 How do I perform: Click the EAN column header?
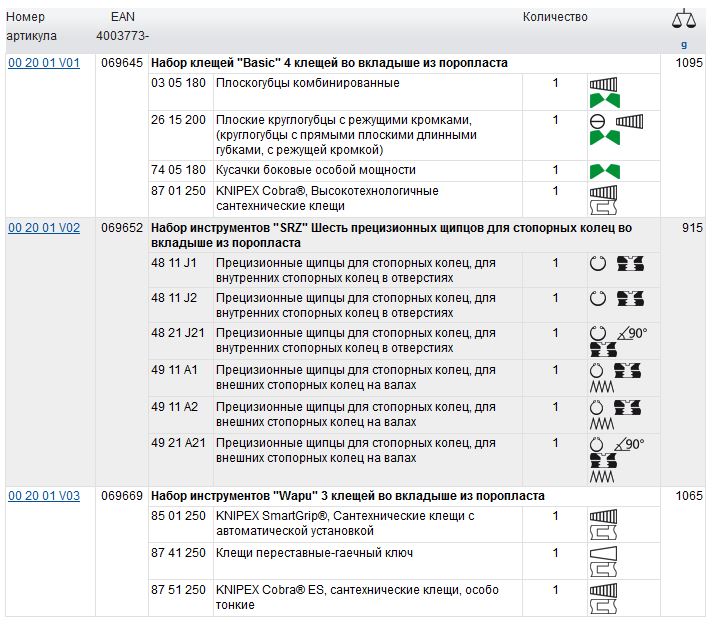(123, 17)
